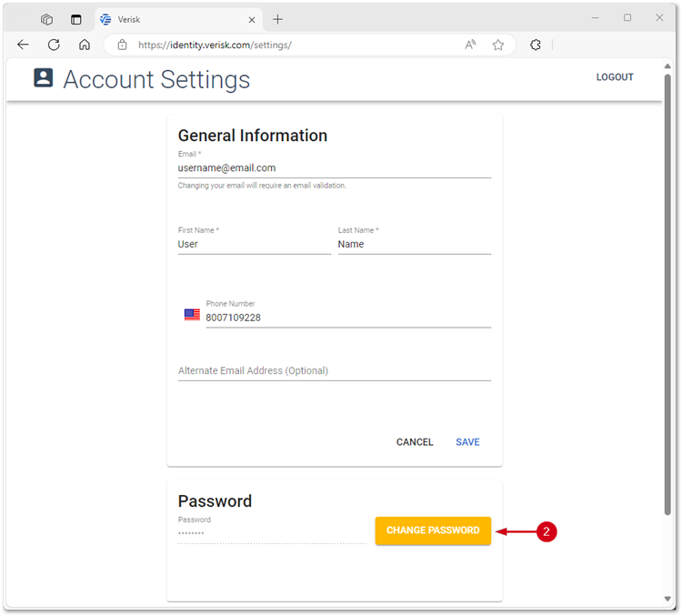Cancel the general information edits
682x616 pixels.
(x=415, y=442)
